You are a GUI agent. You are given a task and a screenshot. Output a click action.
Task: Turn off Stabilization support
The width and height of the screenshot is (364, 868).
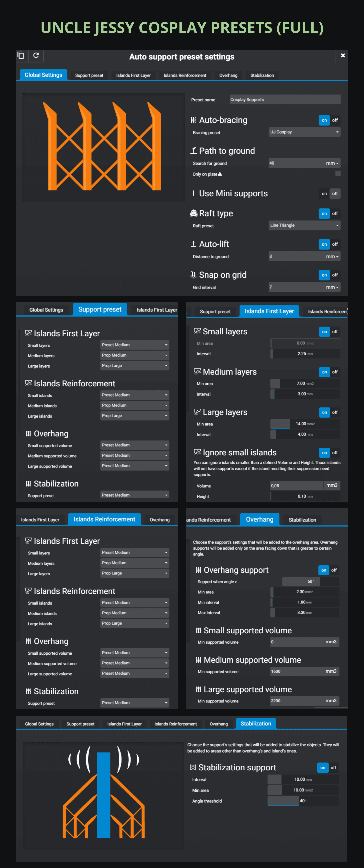coord(333,768)
